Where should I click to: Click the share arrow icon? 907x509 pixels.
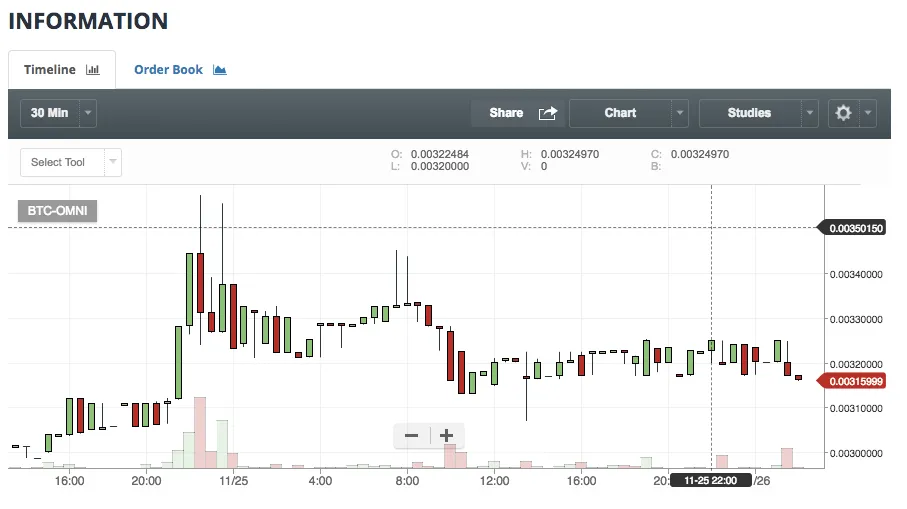[548, 113]
